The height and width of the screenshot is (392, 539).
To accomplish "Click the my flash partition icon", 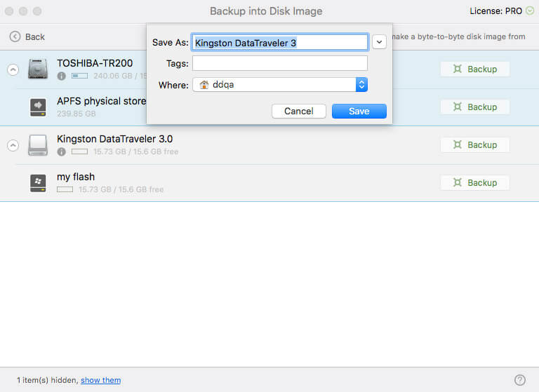I will pos(38,183).
